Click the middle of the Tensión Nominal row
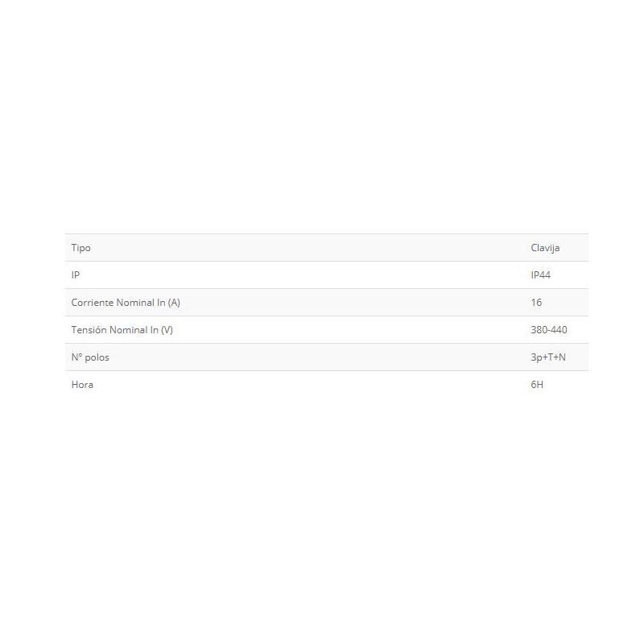Viewport: 644px width, 644px height. click(x=326, y=330)
